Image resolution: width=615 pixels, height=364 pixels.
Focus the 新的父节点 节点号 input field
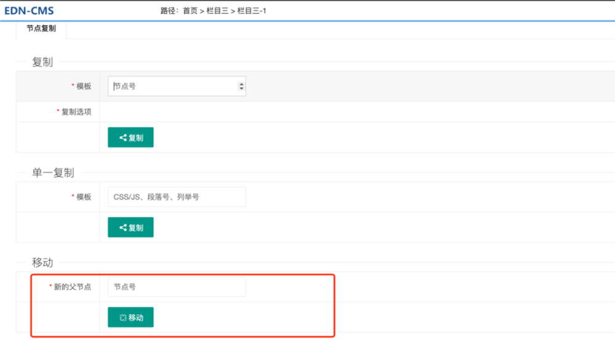click(x=177, y=287)
